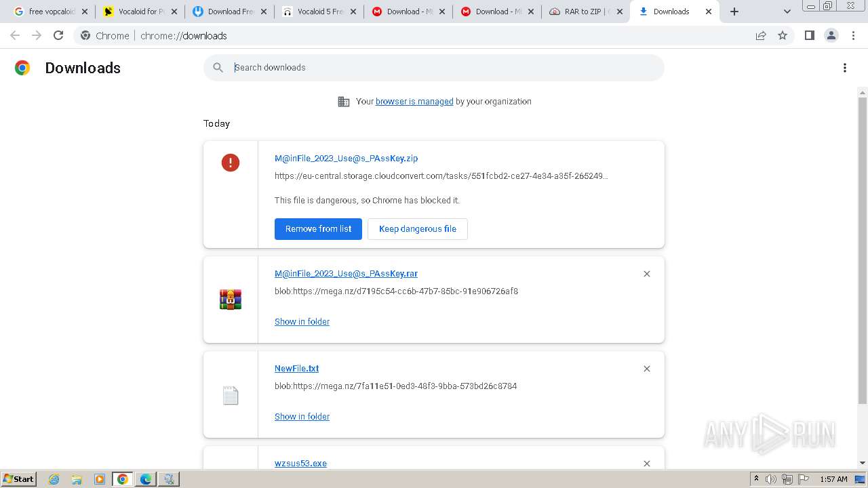Show the .rar file in folder
This screenshot has height=488, width=868.
tap(302, 321)
